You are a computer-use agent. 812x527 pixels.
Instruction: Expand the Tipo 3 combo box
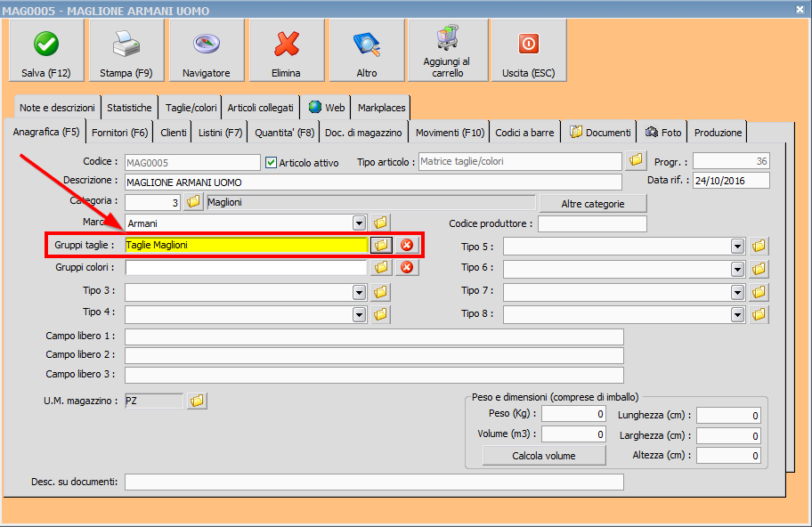[x=360, y=291]
